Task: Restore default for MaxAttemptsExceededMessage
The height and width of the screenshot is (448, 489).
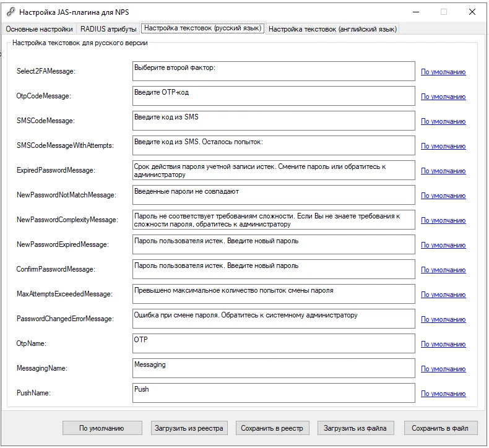Action: (443, 295)
